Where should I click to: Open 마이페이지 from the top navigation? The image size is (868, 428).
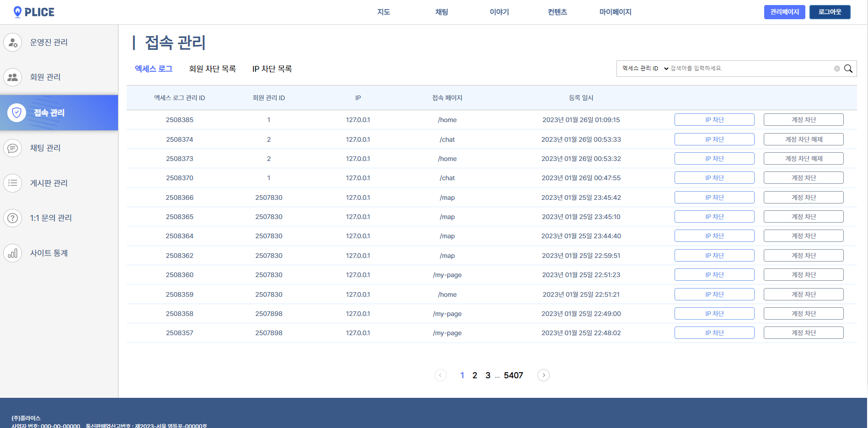click(x=615, y=12)
